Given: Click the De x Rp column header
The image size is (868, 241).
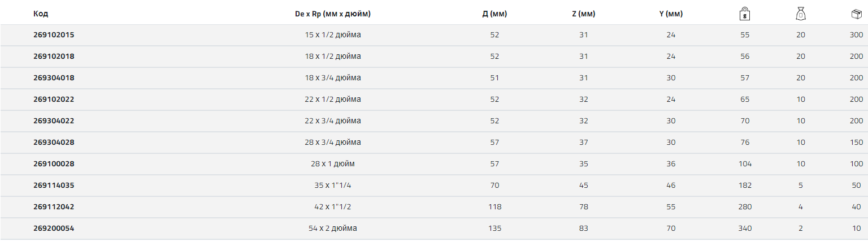Looking at the screenshot, I should [x=333, y=14].
